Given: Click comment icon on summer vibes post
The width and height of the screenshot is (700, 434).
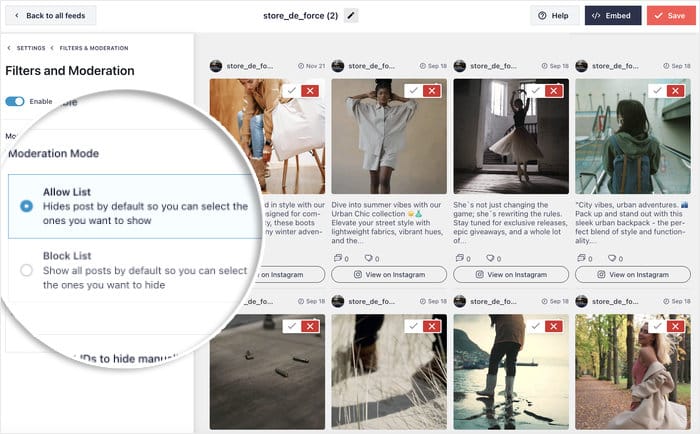Looking at the screenshot, I should [x=338, y=258].
